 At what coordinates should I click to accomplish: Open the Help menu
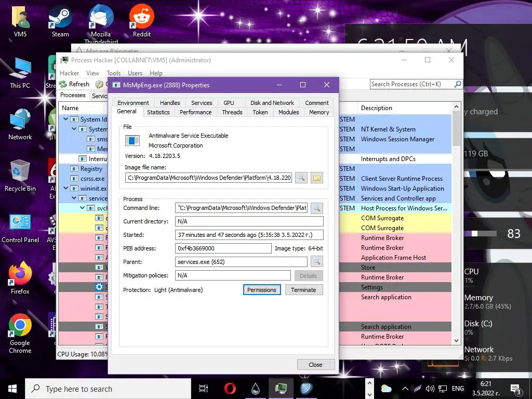(156, 73)
